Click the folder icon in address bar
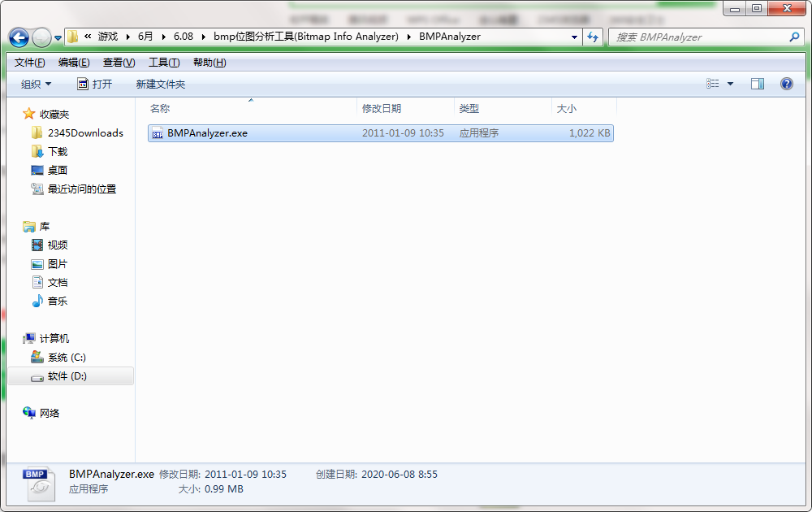 73,37
